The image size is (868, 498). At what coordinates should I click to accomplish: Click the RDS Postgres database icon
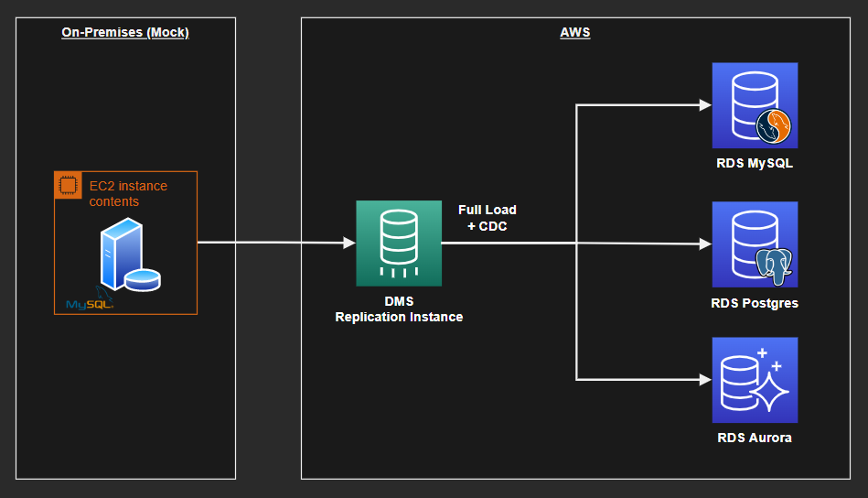pos(755,244)
